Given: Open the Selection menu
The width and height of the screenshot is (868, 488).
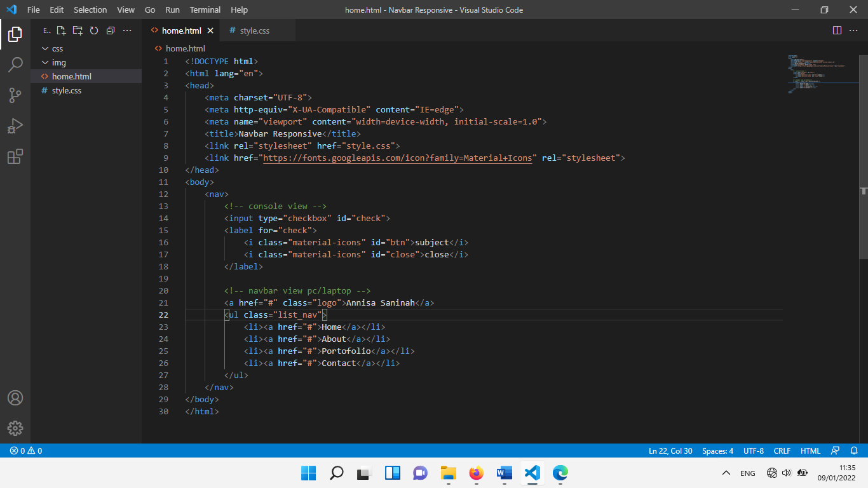Looking at the screenshot, I should coord(90,10).
